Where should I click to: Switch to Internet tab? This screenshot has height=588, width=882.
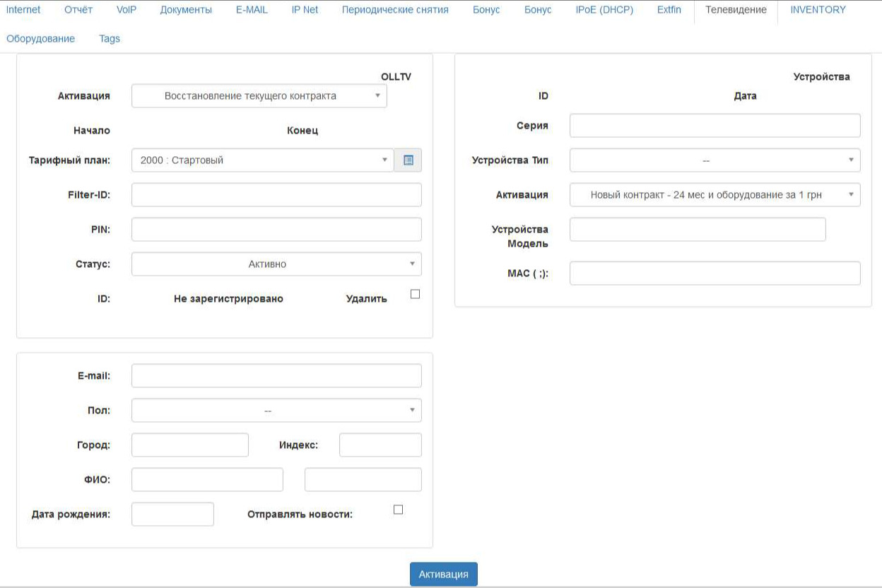tap(23, 10)
